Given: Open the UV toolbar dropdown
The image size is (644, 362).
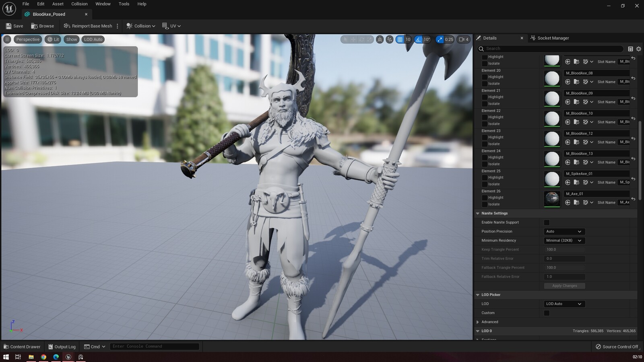Looking at the screenshot, I should (171, 26).
